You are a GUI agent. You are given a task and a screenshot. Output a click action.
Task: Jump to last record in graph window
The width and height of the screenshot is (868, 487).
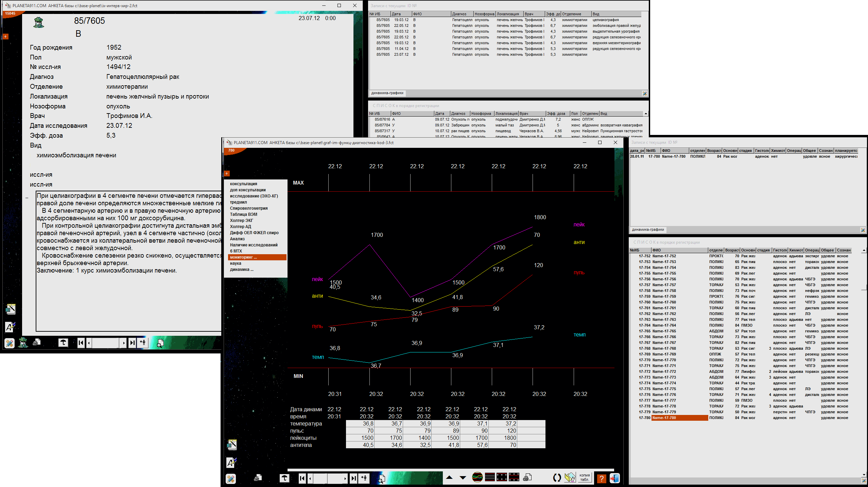click(x=354, y=478)
